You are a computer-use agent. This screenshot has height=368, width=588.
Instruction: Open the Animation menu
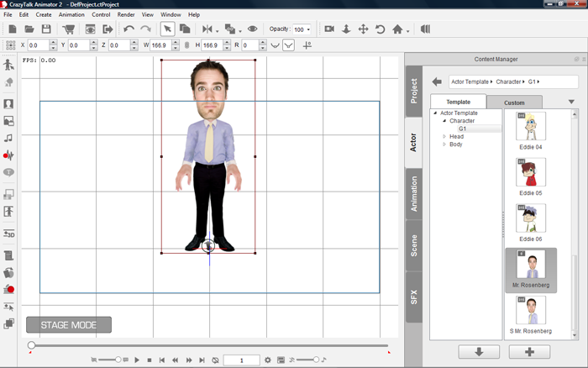[x=71, y=14]
